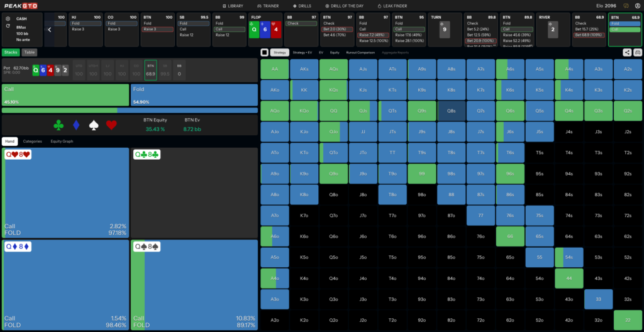Open the Library menu
This screenshot has width=644, height=332.
pos(233,6)
